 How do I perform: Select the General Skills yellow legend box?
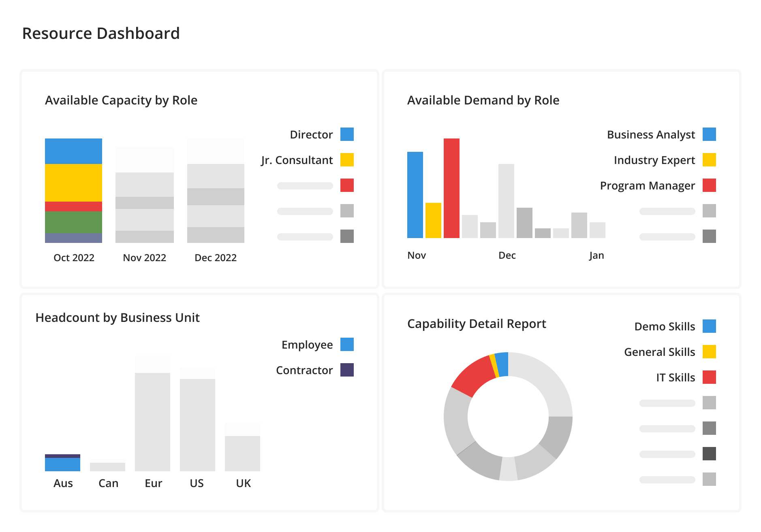coord(709,351)
